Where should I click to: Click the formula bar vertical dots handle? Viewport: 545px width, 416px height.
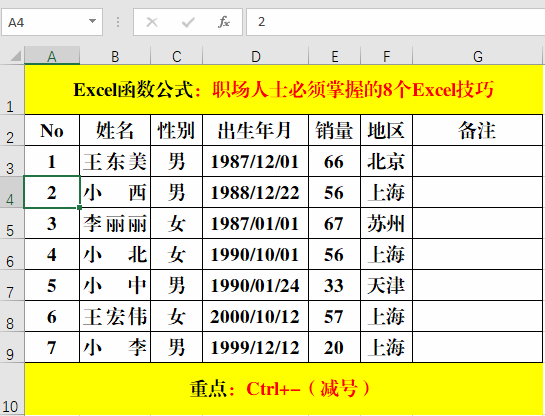point(118,22)
